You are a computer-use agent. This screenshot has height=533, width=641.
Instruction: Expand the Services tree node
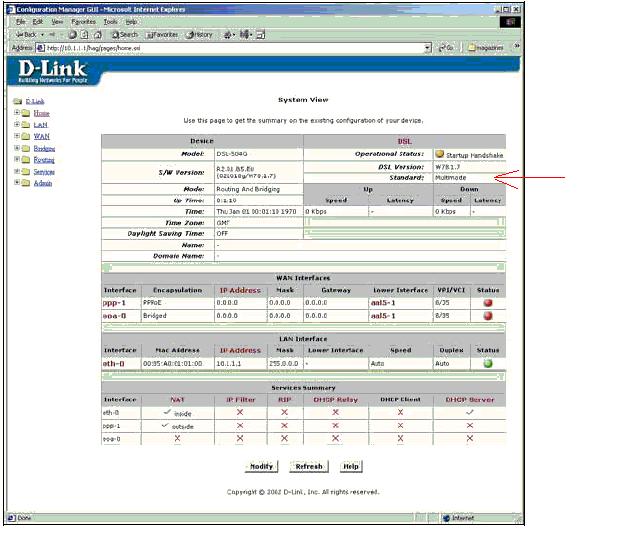click(x=17, y=171)
